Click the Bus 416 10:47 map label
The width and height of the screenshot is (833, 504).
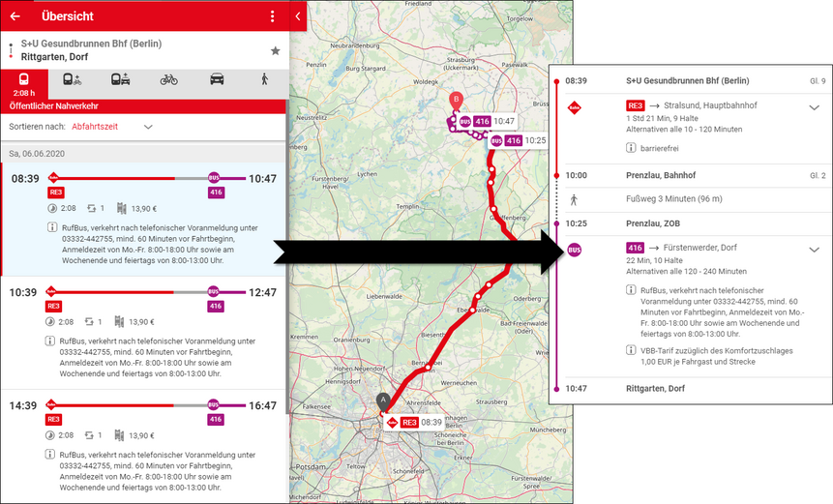click(x=488, y=121)
